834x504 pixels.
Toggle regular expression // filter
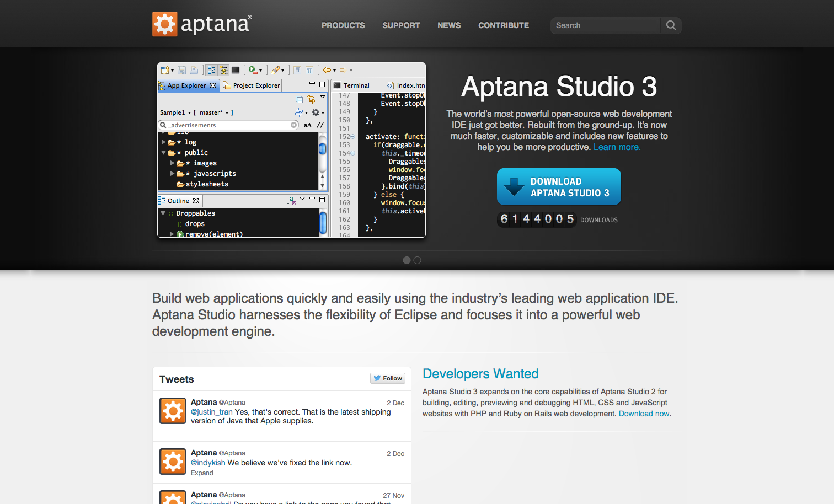pos(320,125)
